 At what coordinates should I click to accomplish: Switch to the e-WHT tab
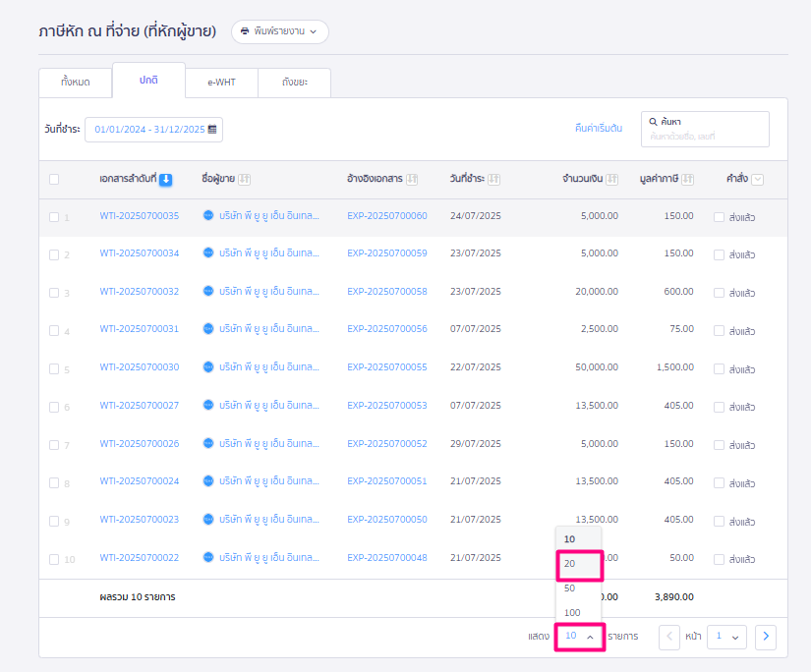(x=221, y=83)
